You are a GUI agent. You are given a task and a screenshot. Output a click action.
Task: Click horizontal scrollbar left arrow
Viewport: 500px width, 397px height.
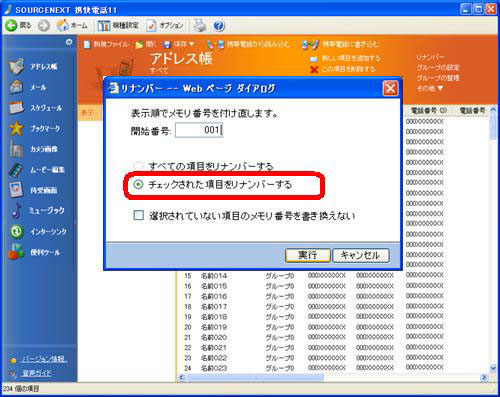(x=181, y=377)
